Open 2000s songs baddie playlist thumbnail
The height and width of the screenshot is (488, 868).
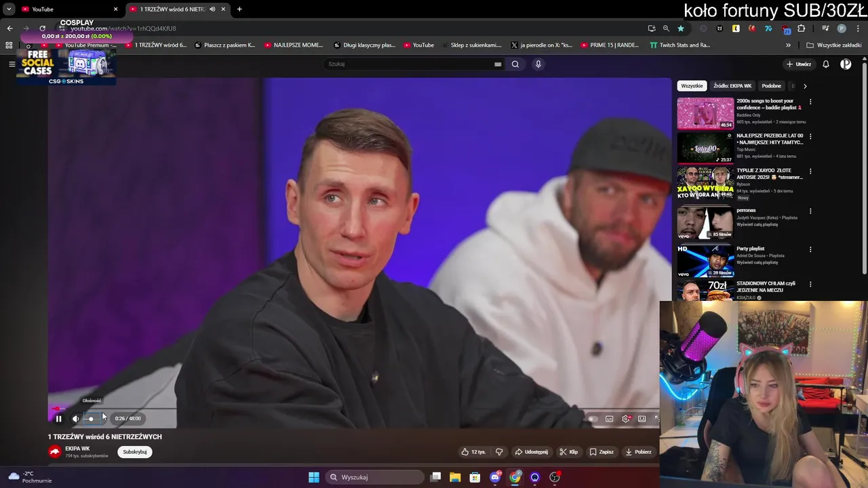click(705, 113)
